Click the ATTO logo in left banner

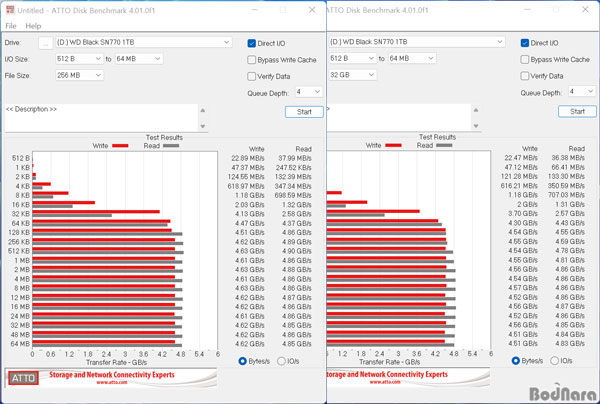pos(23,378)
